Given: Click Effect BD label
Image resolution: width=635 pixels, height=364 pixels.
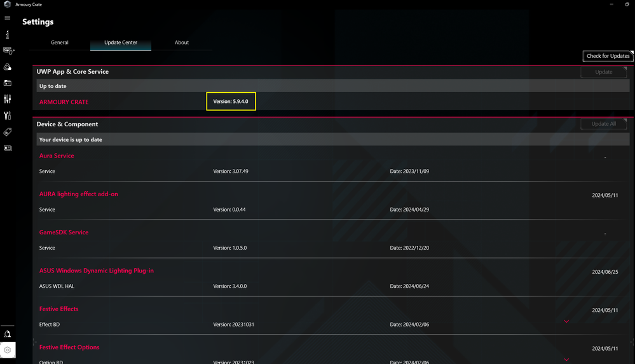Looking at the screenshot, I should click(50, 325).
